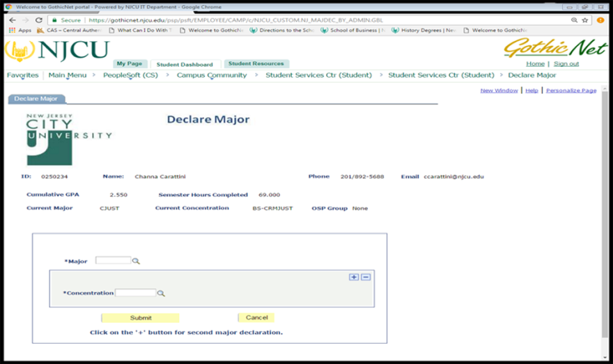The image size is (613, 364).
Task: Expand the Favorites dropdown menu
Action: coord(22,75)
